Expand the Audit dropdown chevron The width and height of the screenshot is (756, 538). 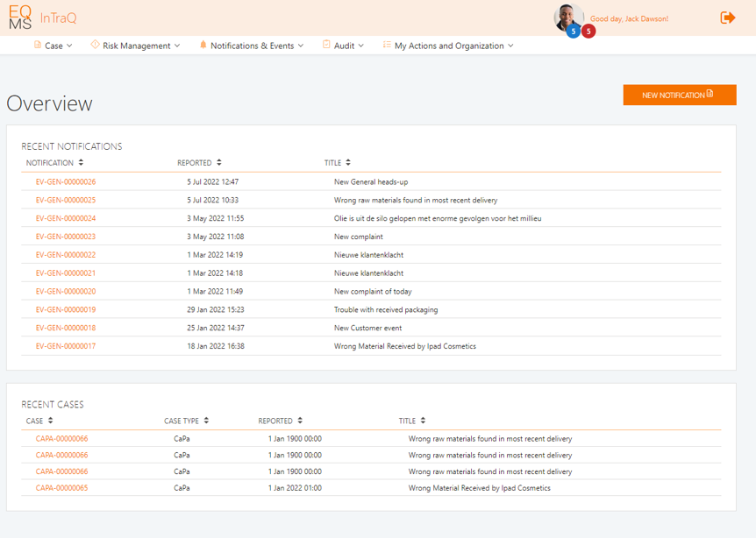(x=360, y=46)
